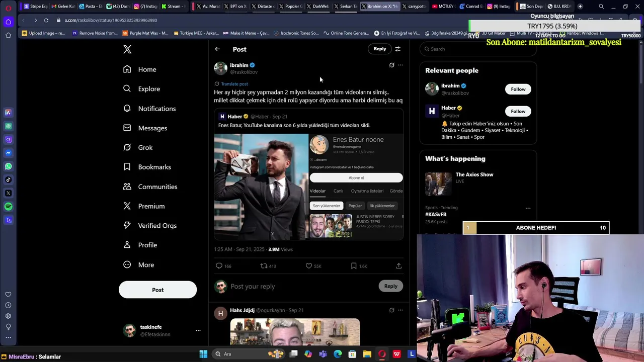Open Communities in X sidebar
The height and width of the screenshot is (362, 644).
pos(150,187)
